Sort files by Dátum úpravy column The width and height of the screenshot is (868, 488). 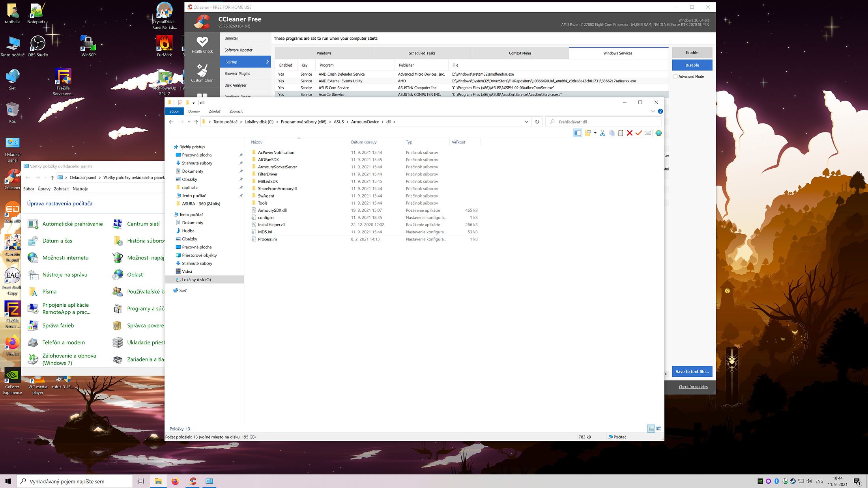click(364, 142)
